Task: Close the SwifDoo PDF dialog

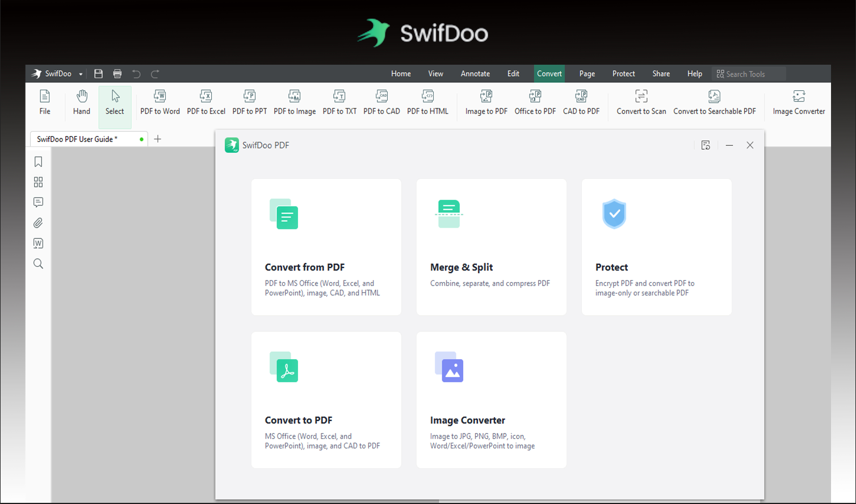Action: pyautogui.click(x=750, y=145)
